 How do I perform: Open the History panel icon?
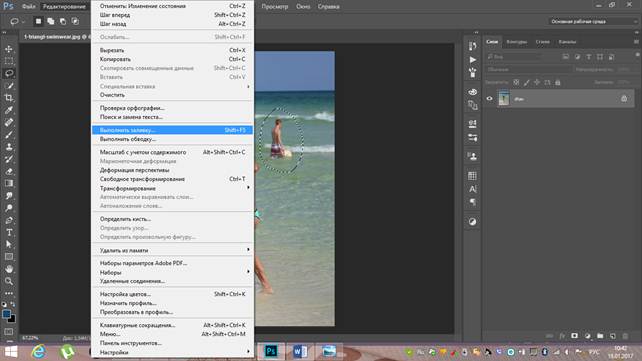[472, 46]
